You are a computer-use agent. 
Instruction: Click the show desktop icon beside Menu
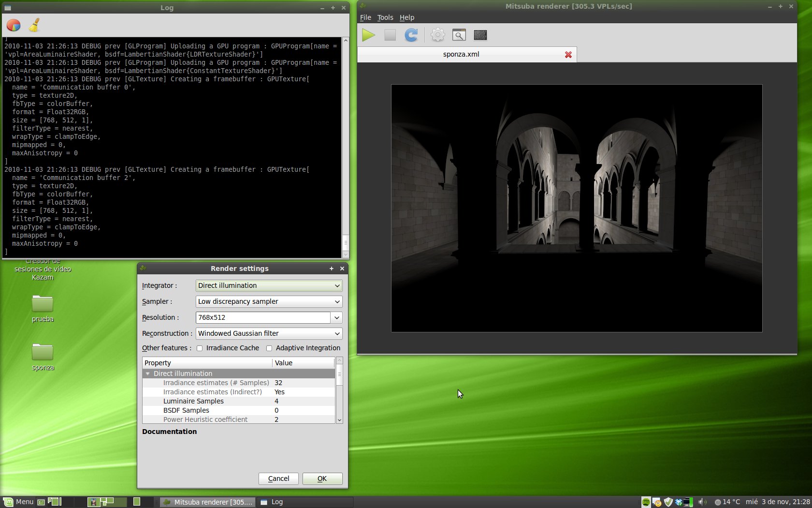point(41,502)
